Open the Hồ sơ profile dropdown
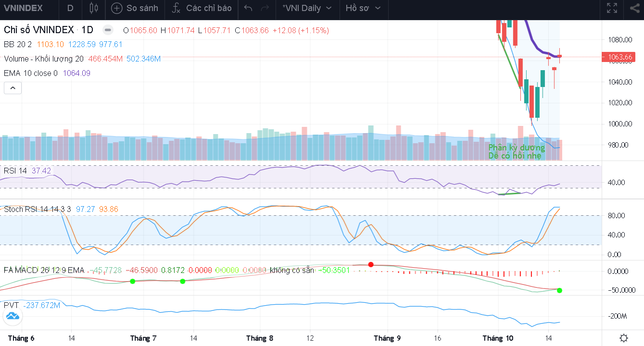The image size is (644, 346). pyautogui.click(x=363, y=8)
